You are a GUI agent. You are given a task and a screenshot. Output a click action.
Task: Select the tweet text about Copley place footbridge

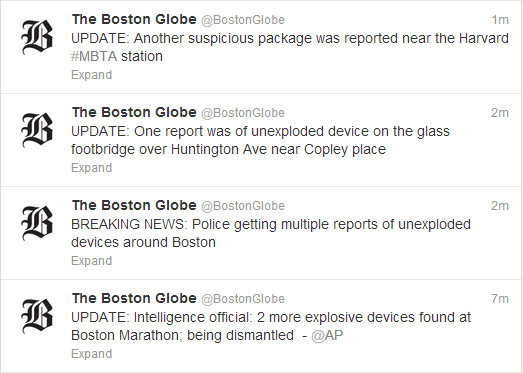pyautogui.click(x=260, y=140)
